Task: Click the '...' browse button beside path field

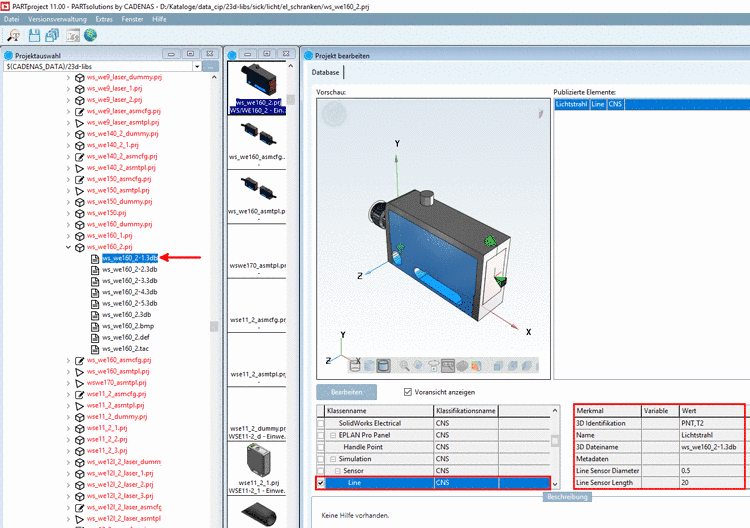Action: pos(210,66)
